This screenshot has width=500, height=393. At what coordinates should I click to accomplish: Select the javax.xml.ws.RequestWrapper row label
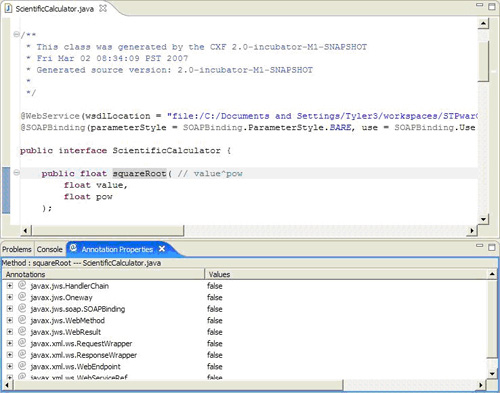(81, 344)
